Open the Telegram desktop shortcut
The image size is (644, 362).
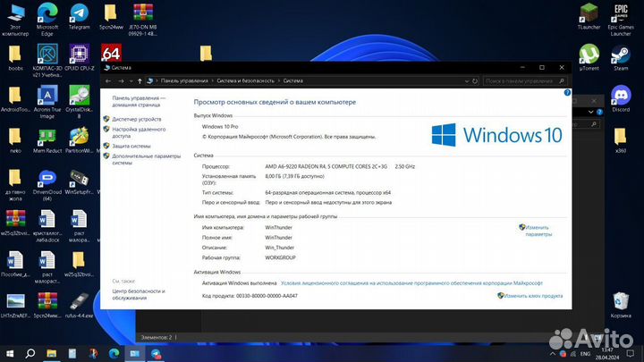click(79, 16)
